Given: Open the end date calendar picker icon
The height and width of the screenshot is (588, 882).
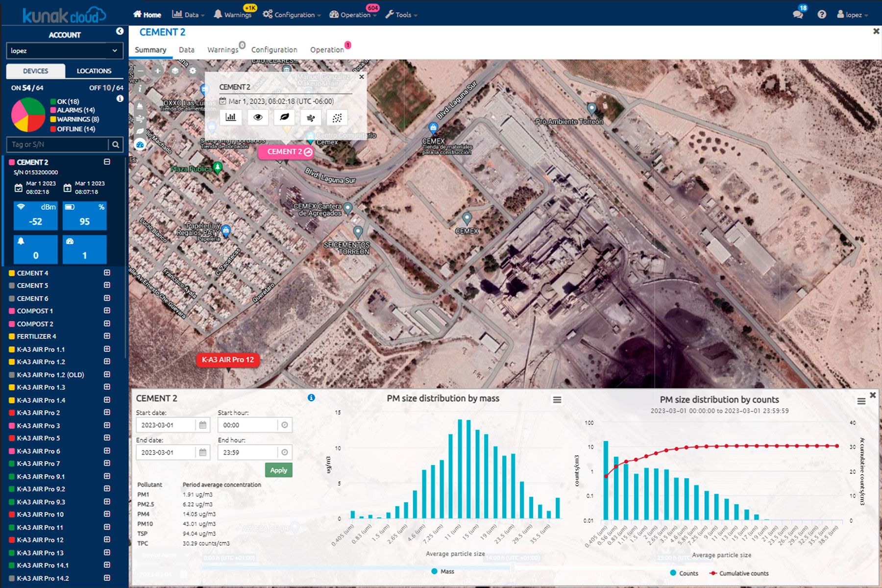Looking at the screenshot, I should pyautogui.click(x=203, y=452).
